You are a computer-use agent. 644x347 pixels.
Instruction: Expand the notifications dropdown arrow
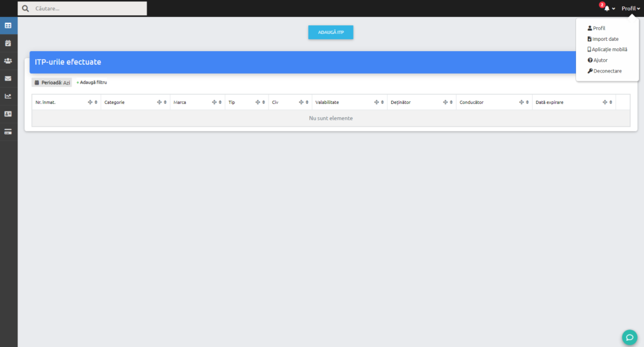pos(614,9)
